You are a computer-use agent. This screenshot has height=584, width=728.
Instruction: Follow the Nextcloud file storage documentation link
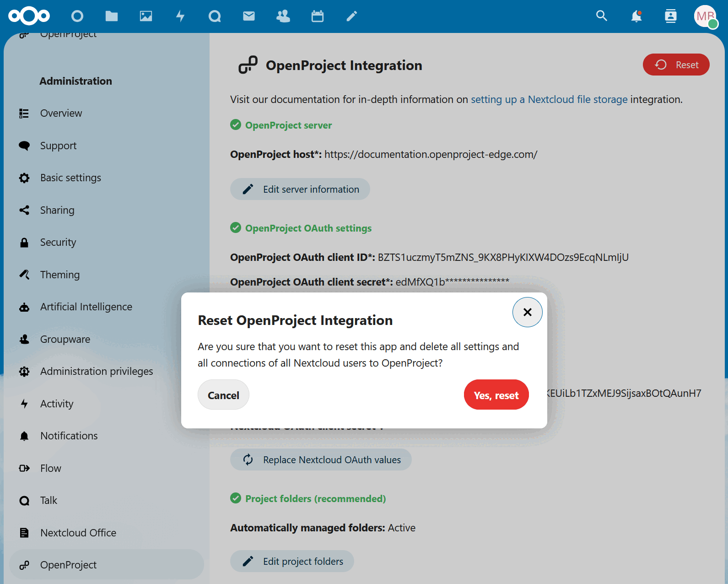tap(549, 99)
